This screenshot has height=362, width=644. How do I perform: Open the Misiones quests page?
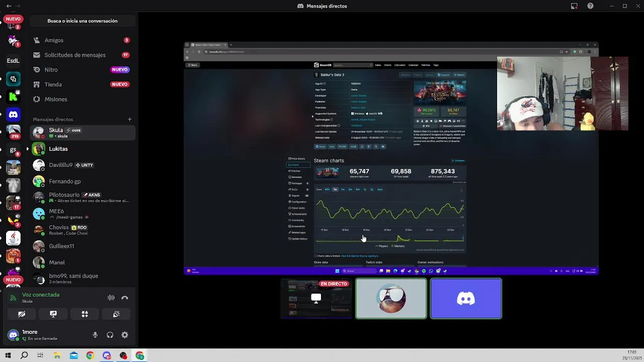point(83,99)
